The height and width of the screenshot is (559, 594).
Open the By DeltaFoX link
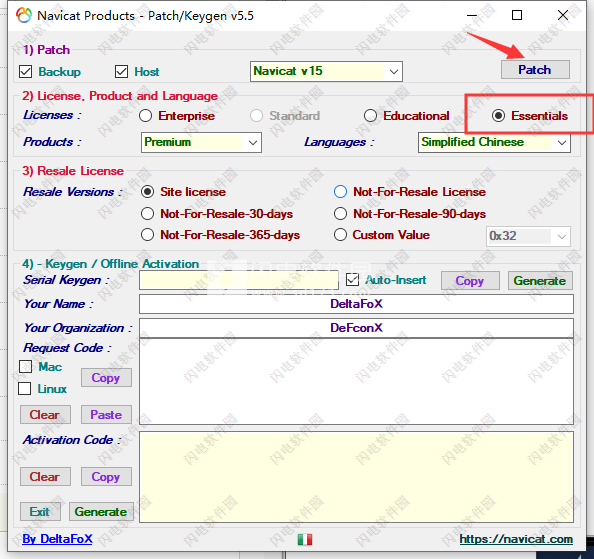pyautogui.click(x=57, y=539)
